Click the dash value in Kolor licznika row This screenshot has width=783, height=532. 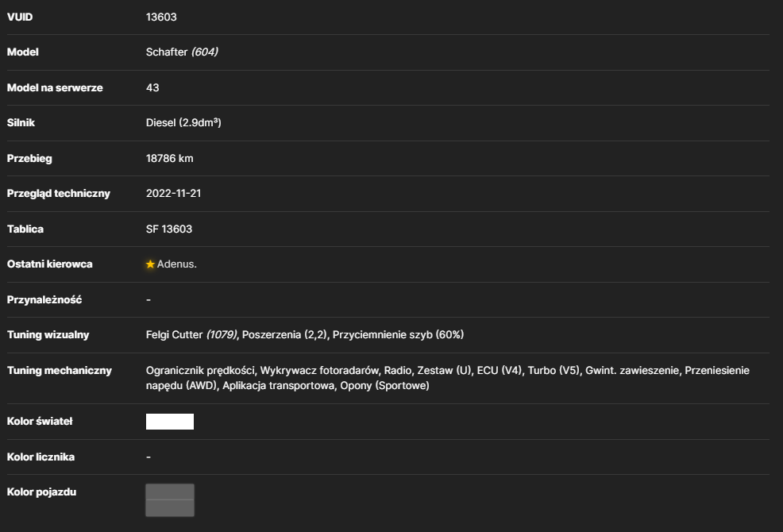pyautogui.click(x=148, y=457)
